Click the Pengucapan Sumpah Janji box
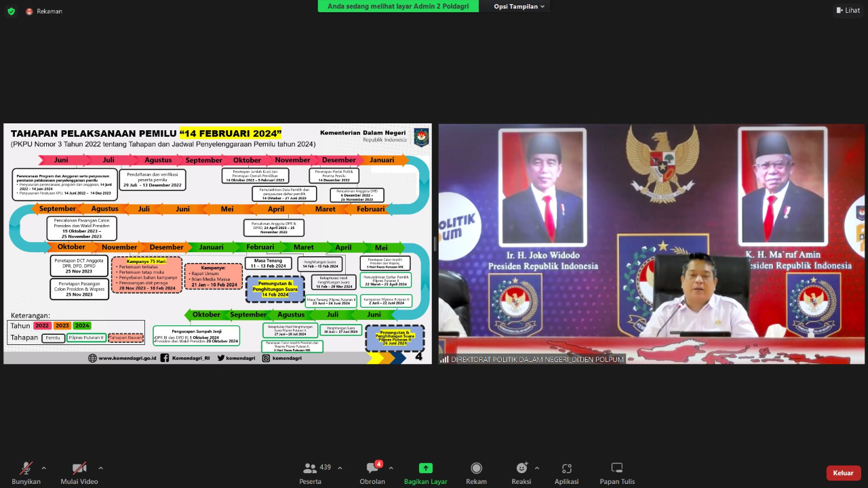The image size is (868, 488). click(x=196, y=335)
